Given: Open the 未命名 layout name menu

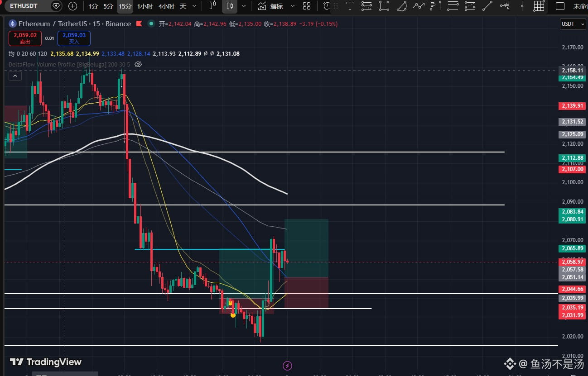Looking at the screenshot, I should click(580, 6).
